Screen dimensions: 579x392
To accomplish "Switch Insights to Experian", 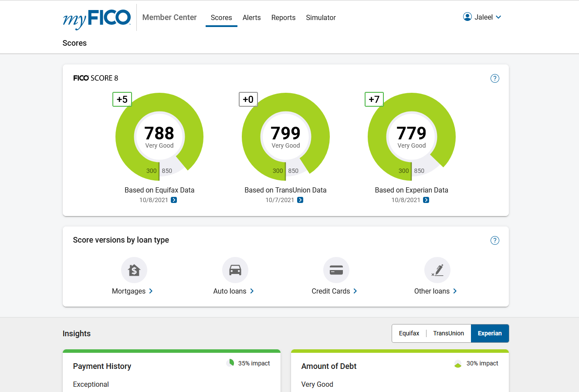I will click(x=490, y=333).
